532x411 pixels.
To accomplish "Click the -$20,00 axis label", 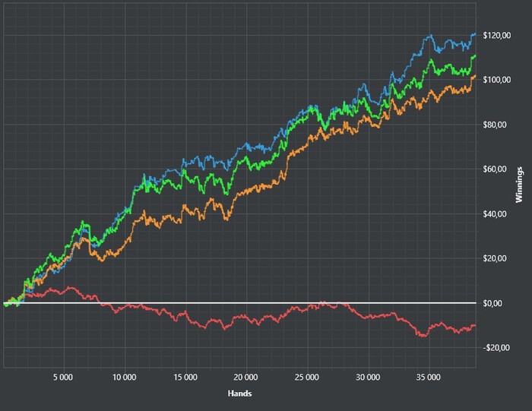I will tap(496, 348).
